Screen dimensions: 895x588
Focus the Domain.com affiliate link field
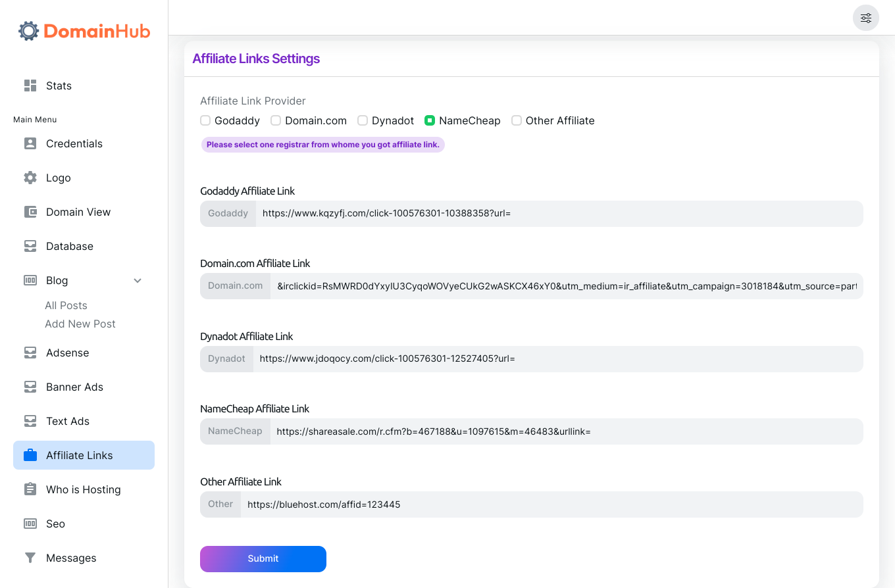pos(567,286)
